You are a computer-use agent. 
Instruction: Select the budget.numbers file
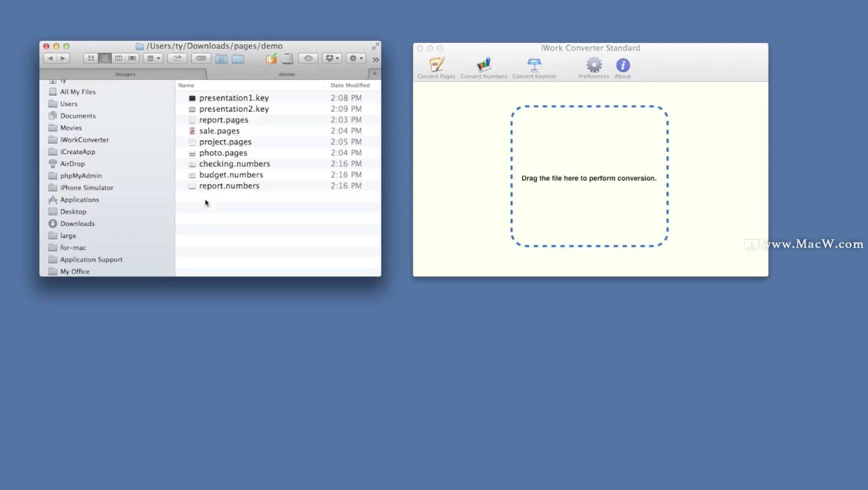(x=231, y=175)
